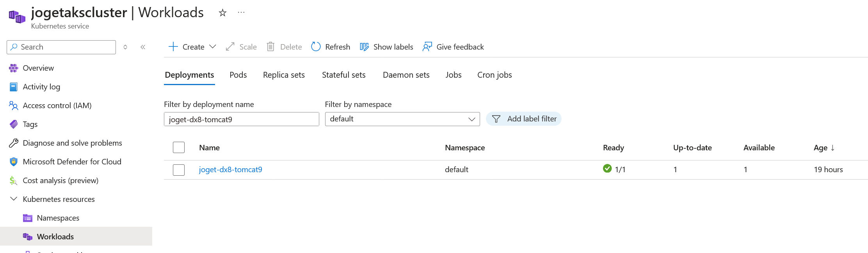Select all deployments with header checkbox
The height and width of the screenshot is (253, 868).
tap(179, 148)
